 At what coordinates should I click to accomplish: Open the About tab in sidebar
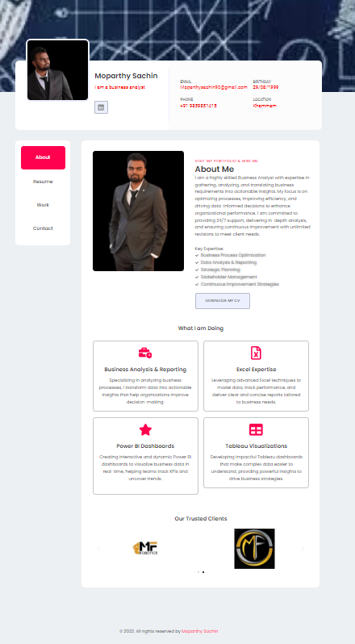(x=43, y=157)
